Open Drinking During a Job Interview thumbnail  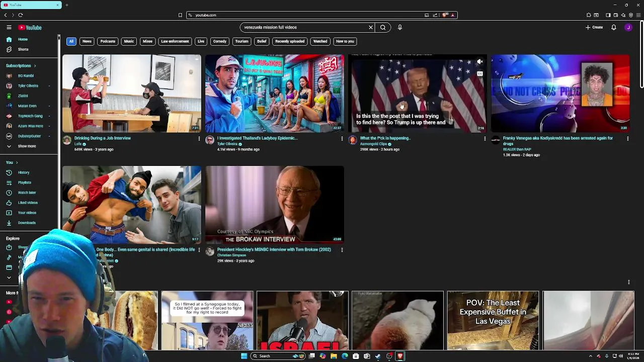tap(132, 94)
